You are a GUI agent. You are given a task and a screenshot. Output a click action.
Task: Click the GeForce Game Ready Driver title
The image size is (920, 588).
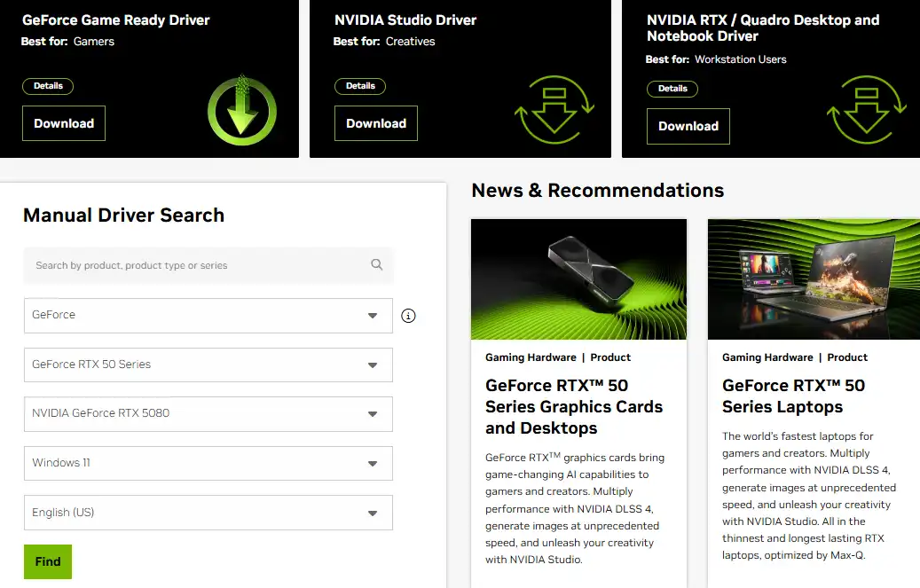point(115,20)
